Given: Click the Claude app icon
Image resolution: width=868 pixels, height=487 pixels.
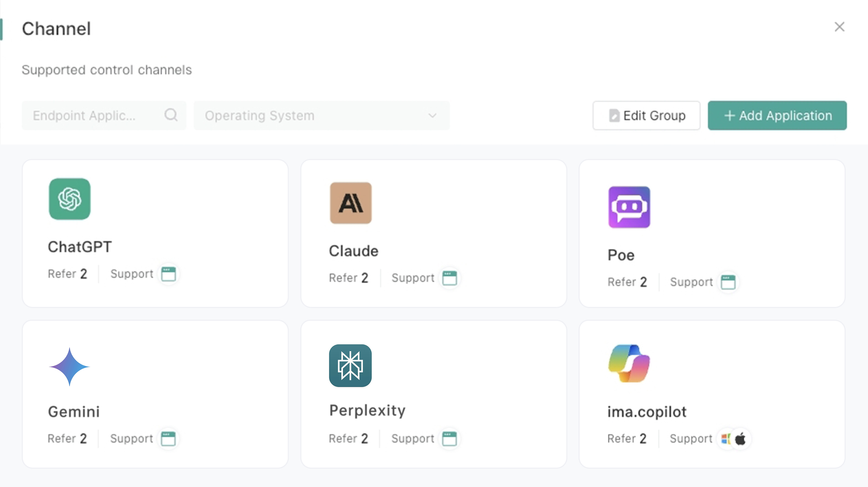Looking at the screenshot, I should point(351,203).
